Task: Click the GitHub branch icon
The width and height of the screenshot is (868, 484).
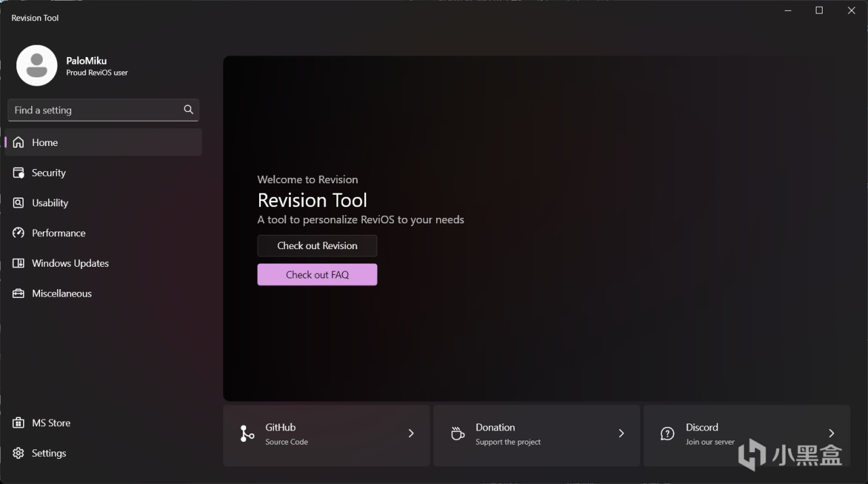Action: [248, 434]
